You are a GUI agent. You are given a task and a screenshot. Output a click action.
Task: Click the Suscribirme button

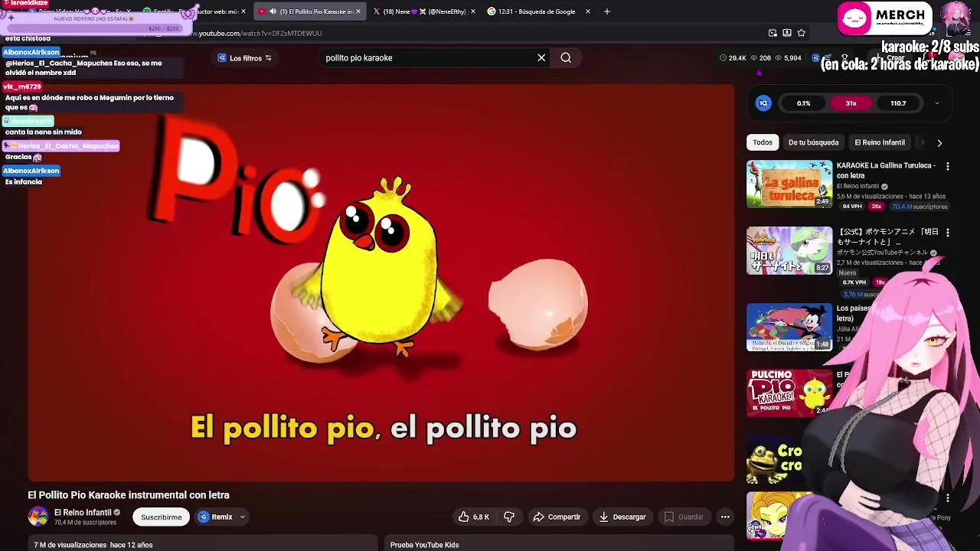pyautogui.click(x=161, y=517)
